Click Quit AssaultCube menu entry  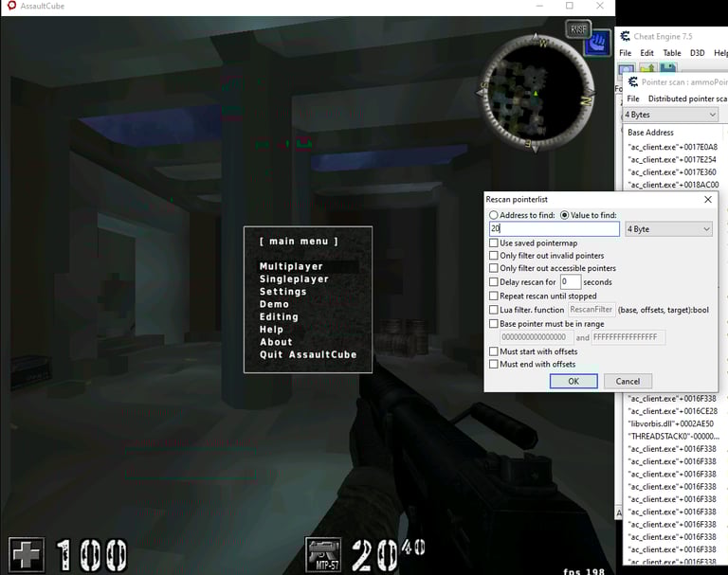(308, 354)
